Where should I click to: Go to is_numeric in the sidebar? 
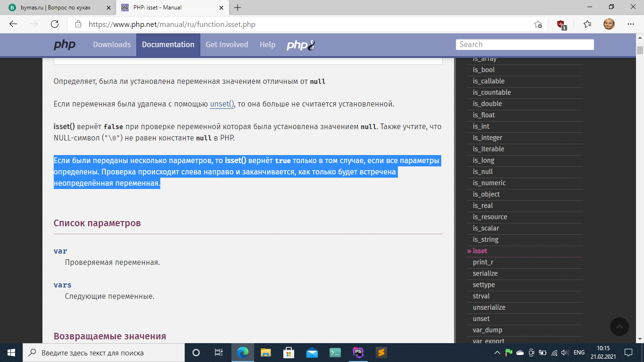[x=489, y=183]
